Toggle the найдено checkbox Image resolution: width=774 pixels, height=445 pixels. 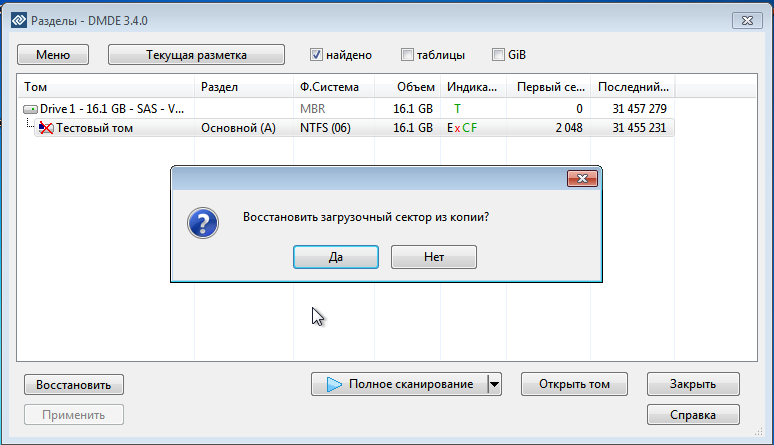[x=317, y=55]
